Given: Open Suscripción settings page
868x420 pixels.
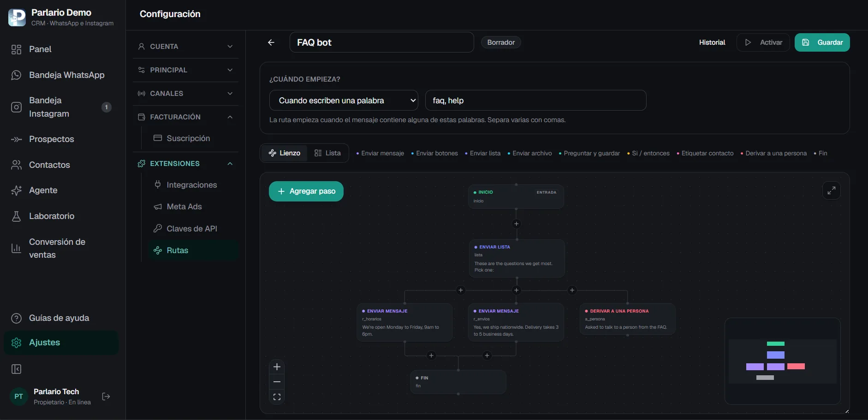Looking at the screenshot, I should point(193,138).
